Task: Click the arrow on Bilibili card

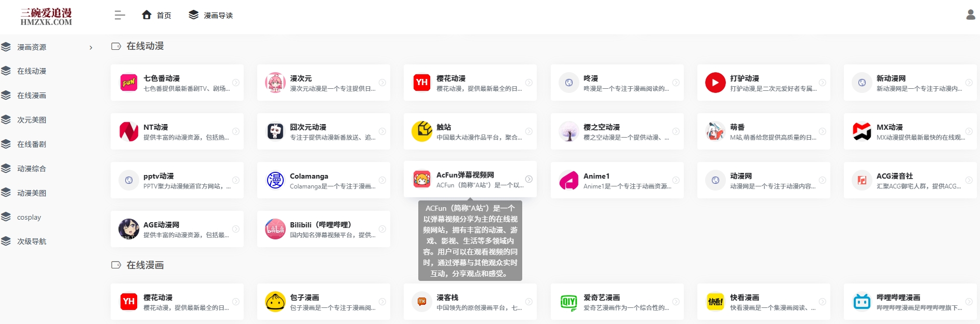Action: (382, 229)
